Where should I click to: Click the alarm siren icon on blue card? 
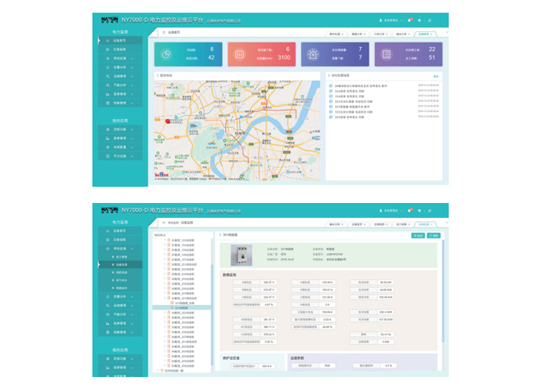314,53
